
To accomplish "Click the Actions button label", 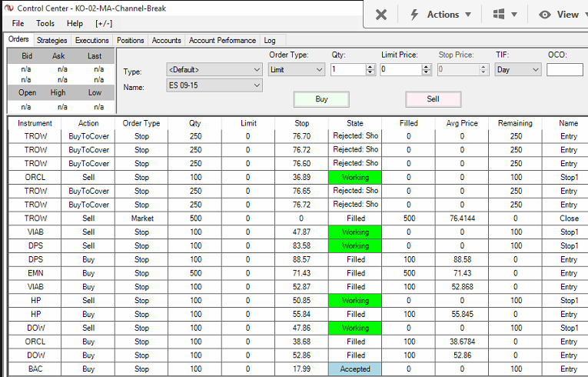I will point(443,15).
